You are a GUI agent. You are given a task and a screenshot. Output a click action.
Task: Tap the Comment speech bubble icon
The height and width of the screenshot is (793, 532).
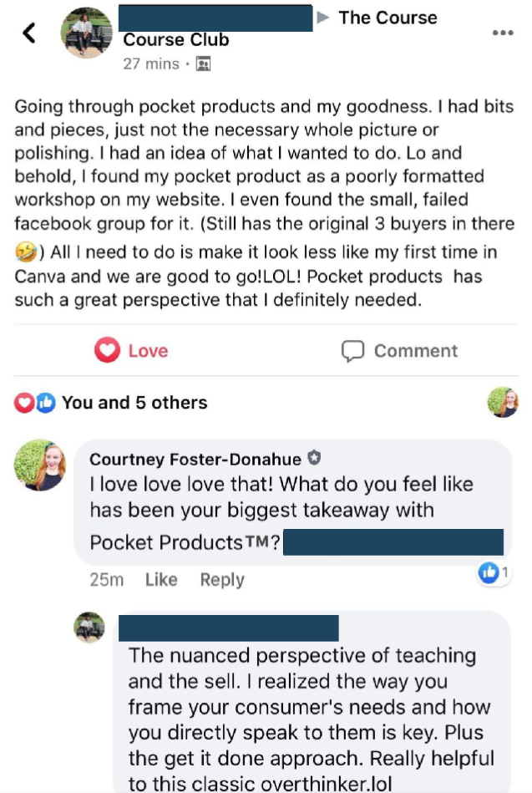353,351
